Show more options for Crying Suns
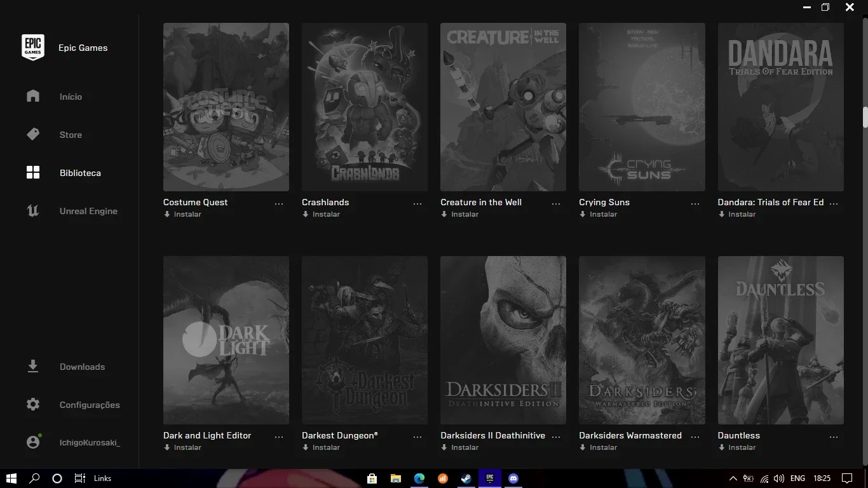This screenshot has height=488, width=868. pos(695,203)
